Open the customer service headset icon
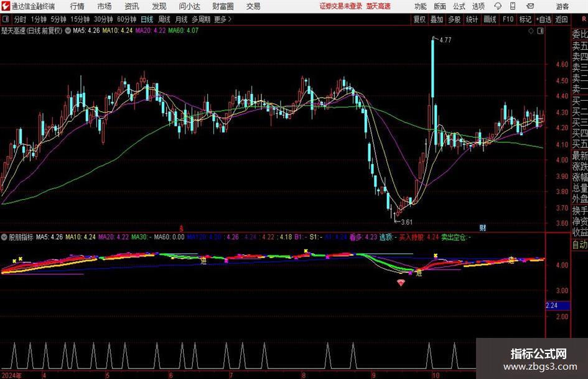Screen dimensions: 588x379 498,6
